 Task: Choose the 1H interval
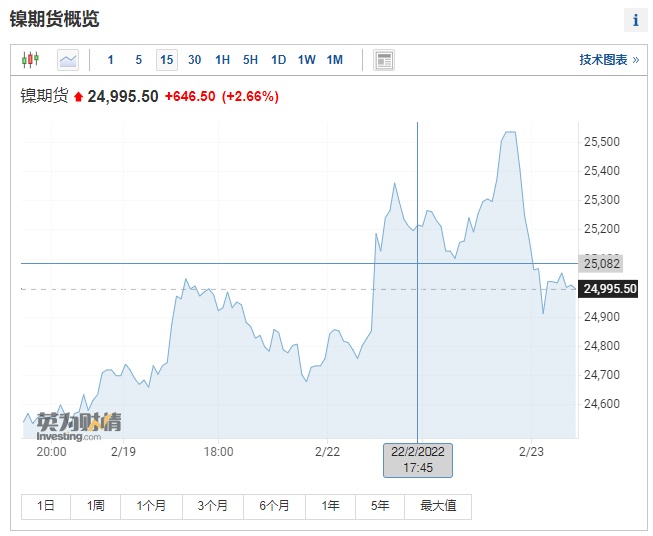pos(222,60)
